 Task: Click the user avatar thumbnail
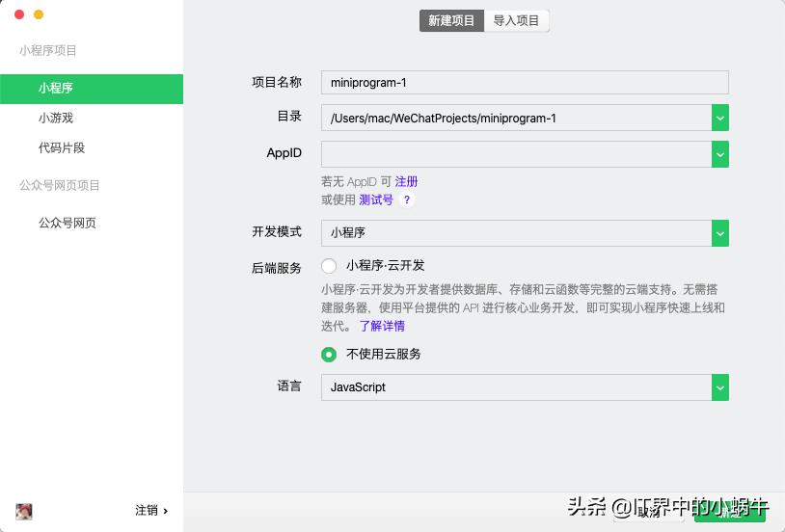(x=23, y=512)
